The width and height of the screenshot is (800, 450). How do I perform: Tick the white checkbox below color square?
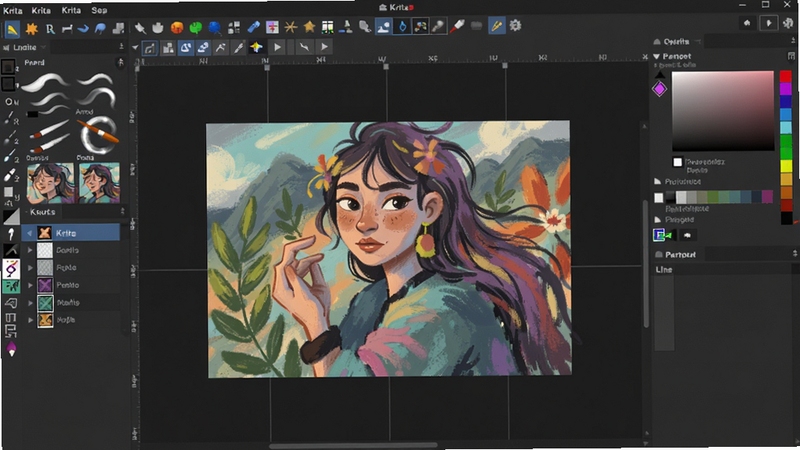(678, 162)
